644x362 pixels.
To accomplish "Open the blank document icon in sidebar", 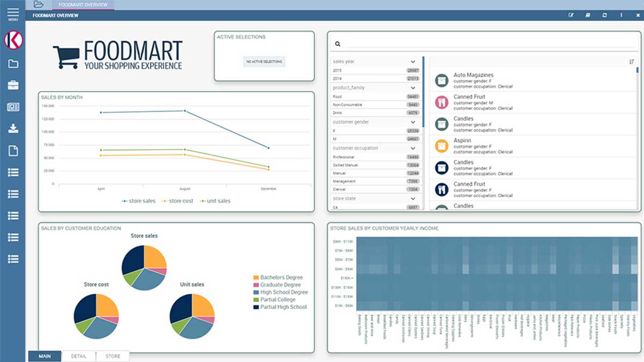I will [13, 151].
